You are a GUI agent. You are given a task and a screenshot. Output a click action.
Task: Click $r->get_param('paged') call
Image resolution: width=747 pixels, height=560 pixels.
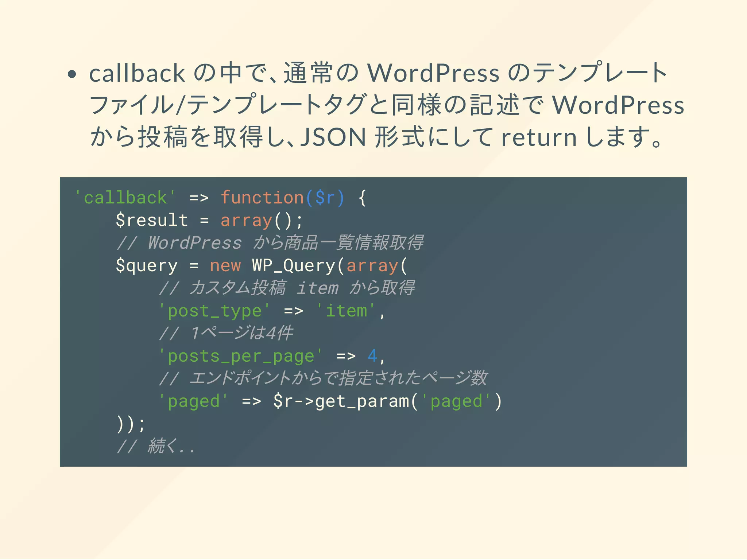tap(388, 401)
